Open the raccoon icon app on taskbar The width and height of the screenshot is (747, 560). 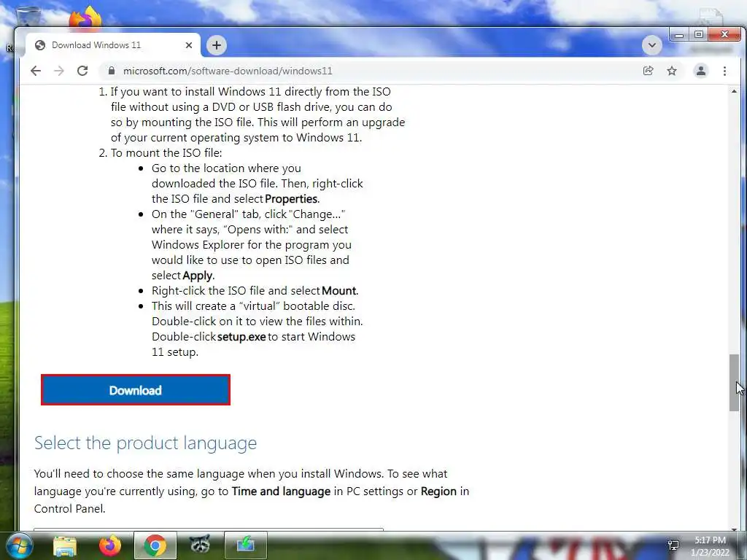click(x=200, y=545)
